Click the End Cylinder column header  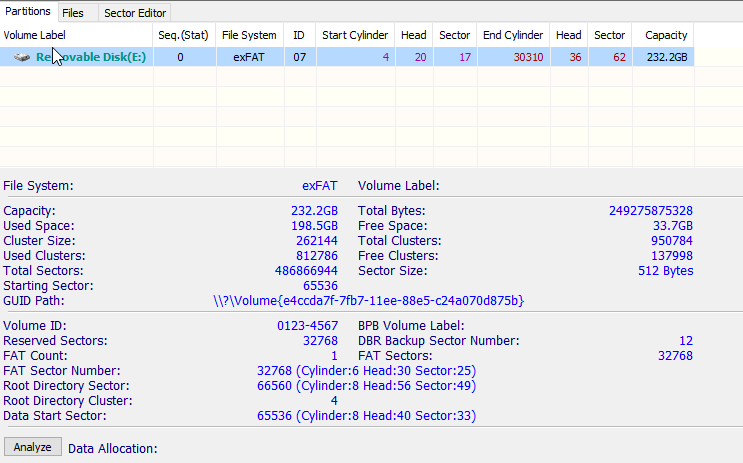tap(513, 35)
